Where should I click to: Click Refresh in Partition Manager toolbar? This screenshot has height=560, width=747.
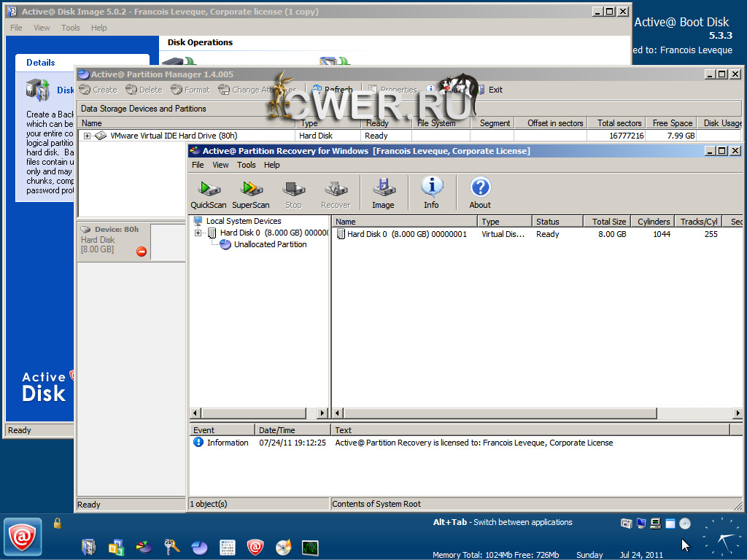point(332,90)
